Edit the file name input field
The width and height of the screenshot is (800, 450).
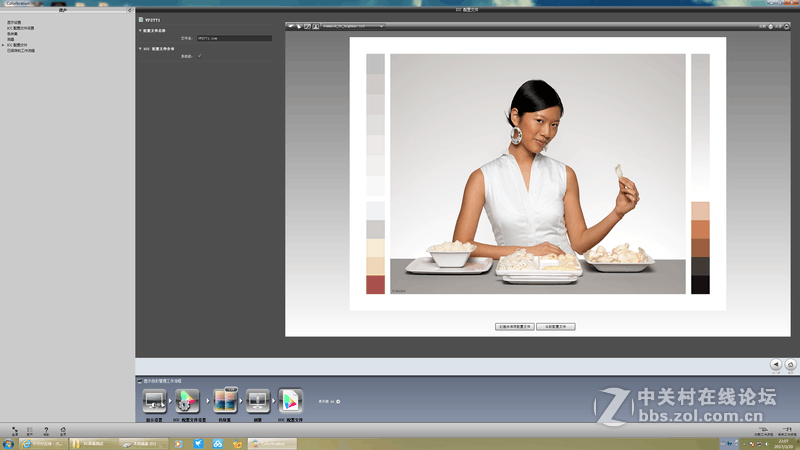coord(234,38)
